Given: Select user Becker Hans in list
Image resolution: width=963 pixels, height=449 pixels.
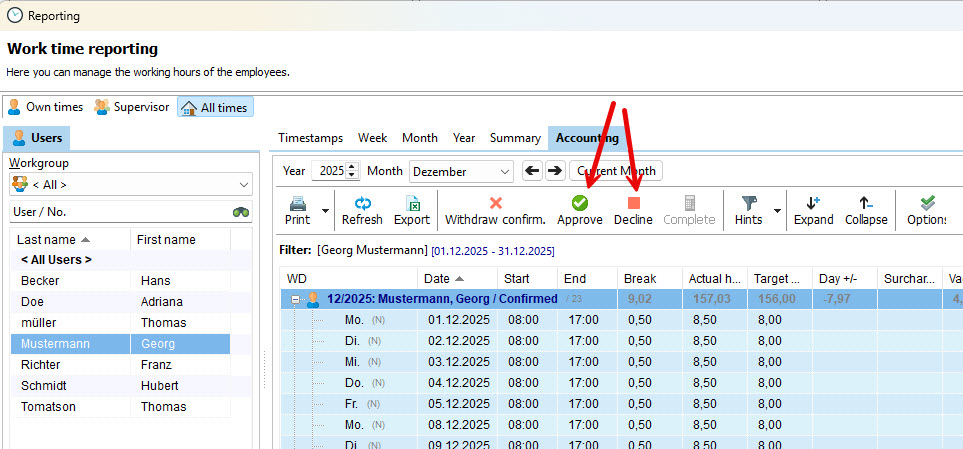Looking at the screenshot, I should point(120,281).
